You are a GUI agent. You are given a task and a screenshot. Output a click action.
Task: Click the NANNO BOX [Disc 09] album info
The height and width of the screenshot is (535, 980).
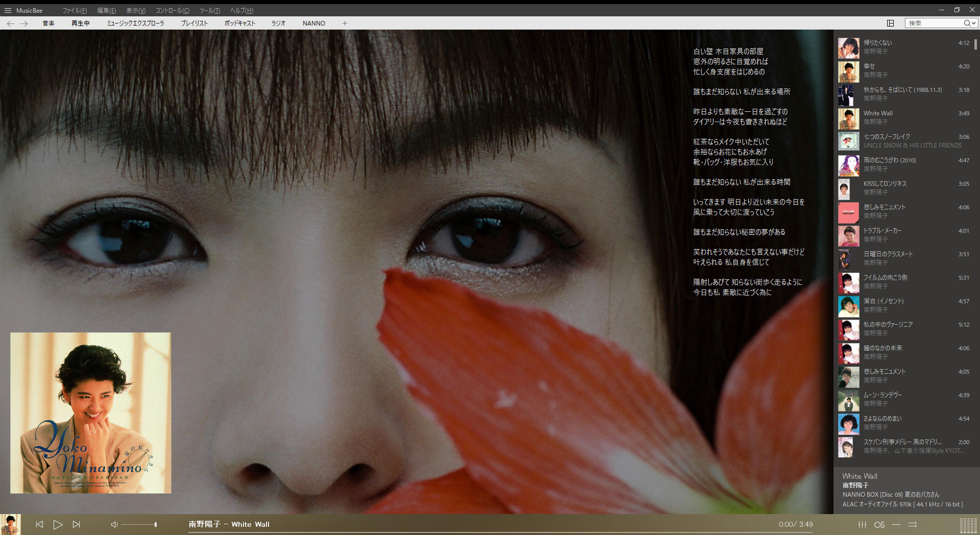pos(891,495)
